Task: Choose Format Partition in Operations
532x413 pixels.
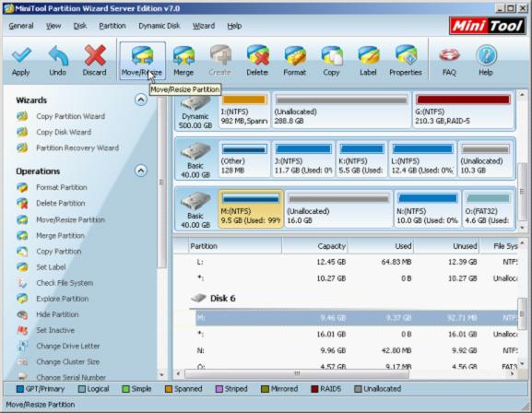Action: 62,187
